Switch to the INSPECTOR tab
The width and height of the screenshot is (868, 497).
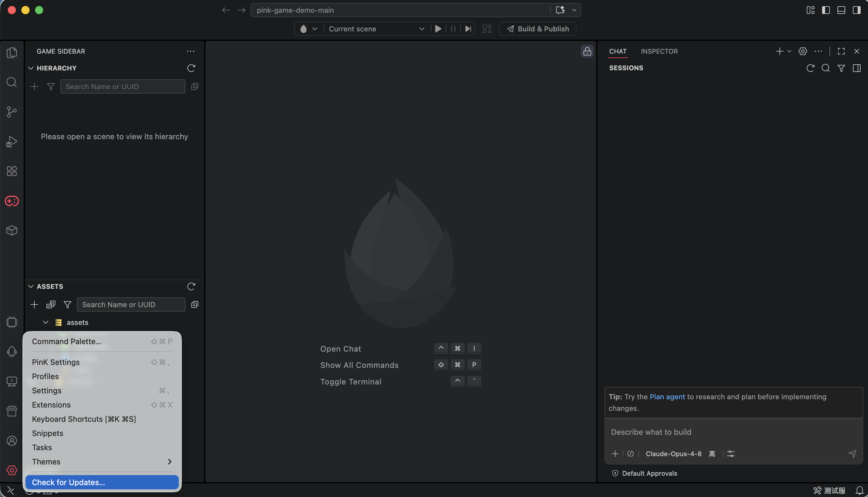[x=659, y=51]
